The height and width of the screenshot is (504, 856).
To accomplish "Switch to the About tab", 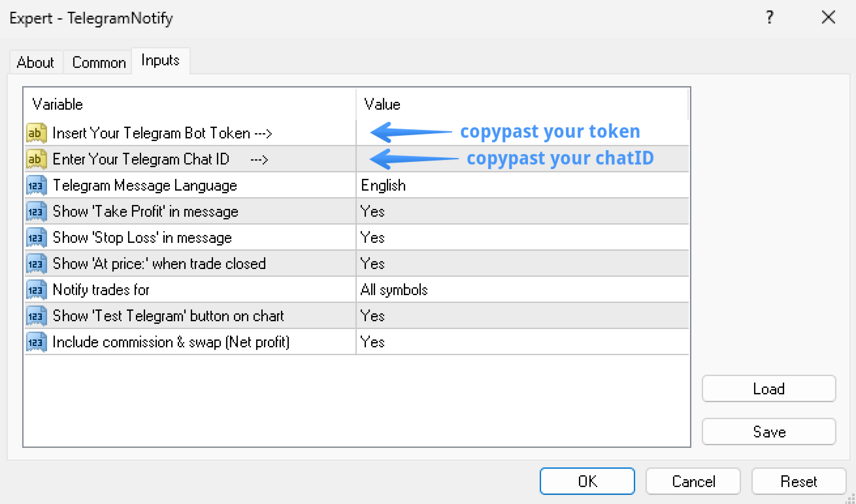I will (35, 63).
